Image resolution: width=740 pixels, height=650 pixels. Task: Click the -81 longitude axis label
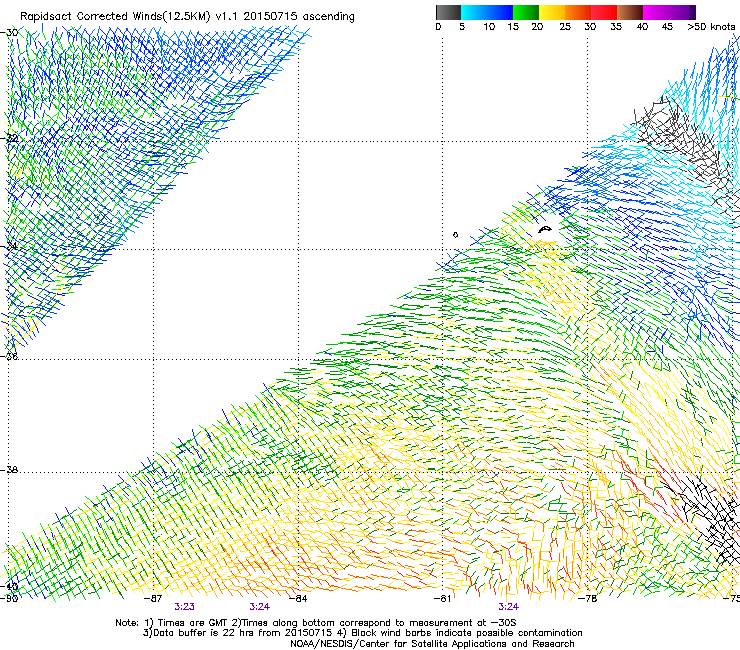(442, 599)
